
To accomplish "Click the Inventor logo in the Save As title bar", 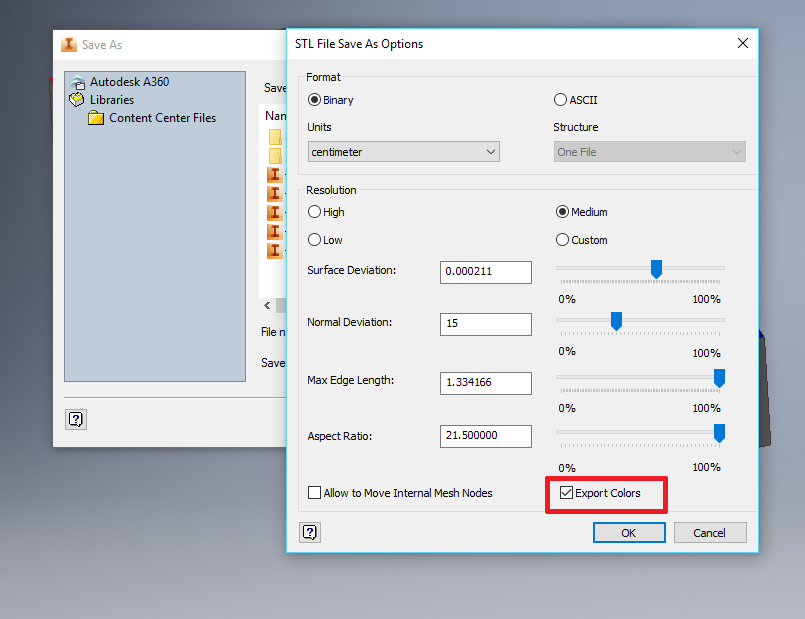I will point(68,44).
